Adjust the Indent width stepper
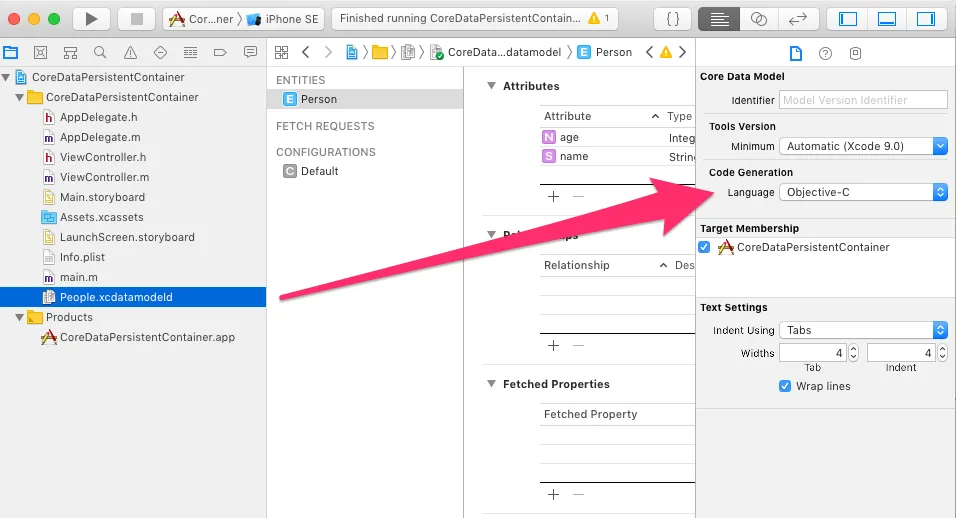Viewport: 956px width, 518px height. [x=943, y=353]
